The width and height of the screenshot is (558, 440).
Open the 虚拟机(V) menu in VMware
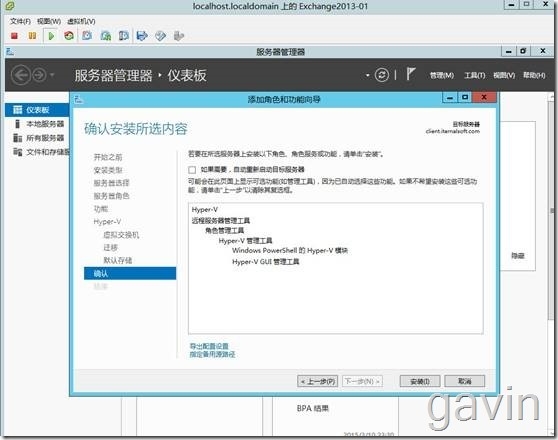(81, 21)
